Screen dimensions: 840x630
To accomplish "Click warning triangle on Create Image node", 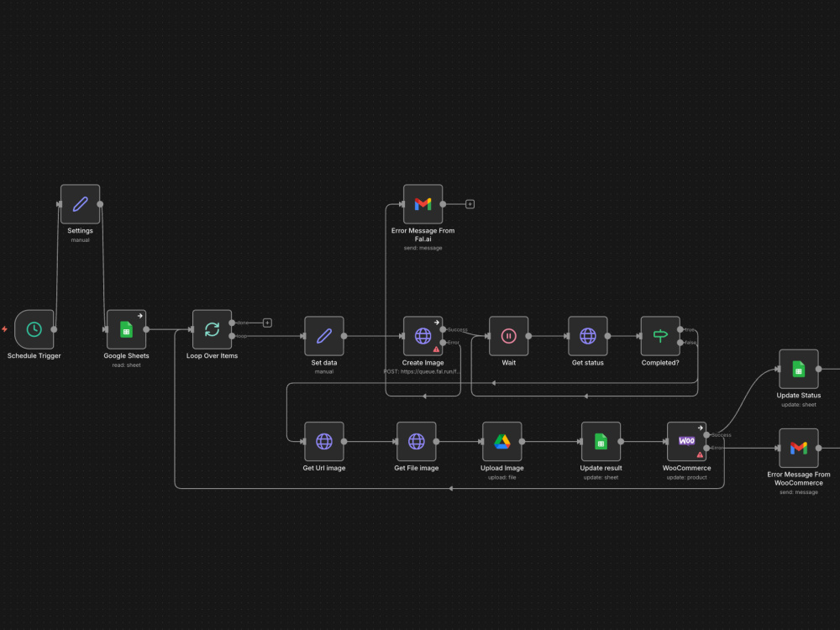I will coord(436,349).
